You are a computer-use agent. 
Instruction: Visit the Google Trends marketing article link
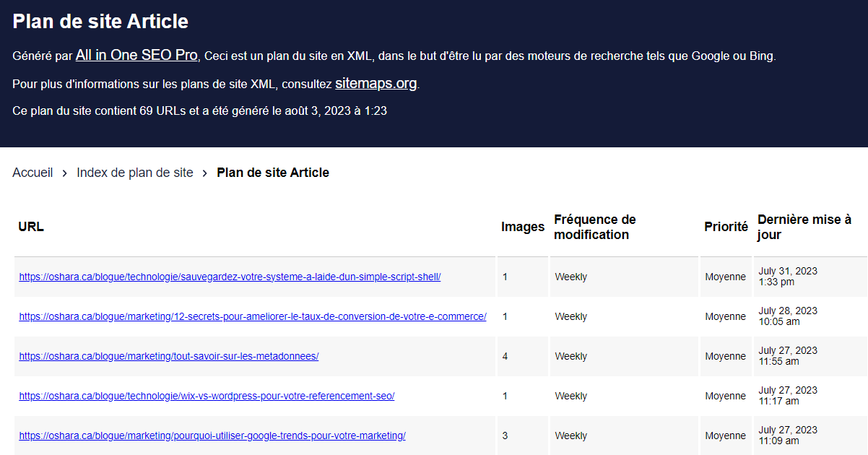(x=212, y=435)
